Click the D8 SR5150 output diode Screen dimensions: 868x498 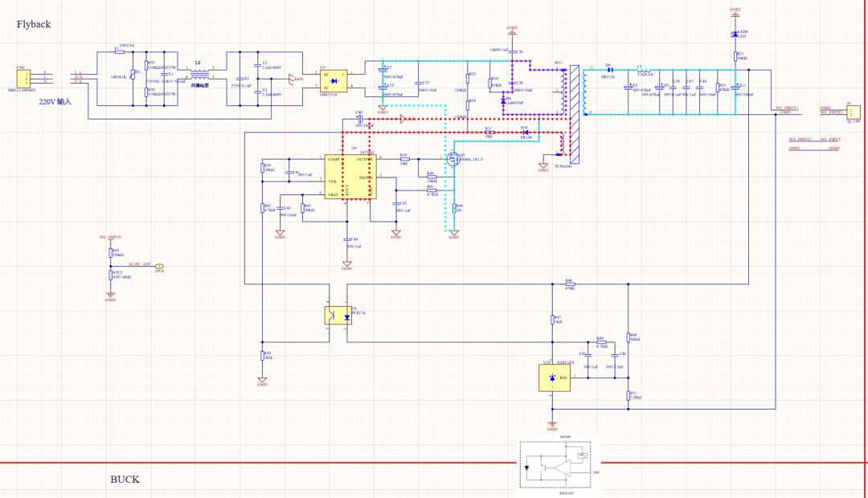click(x=610, y=70)
